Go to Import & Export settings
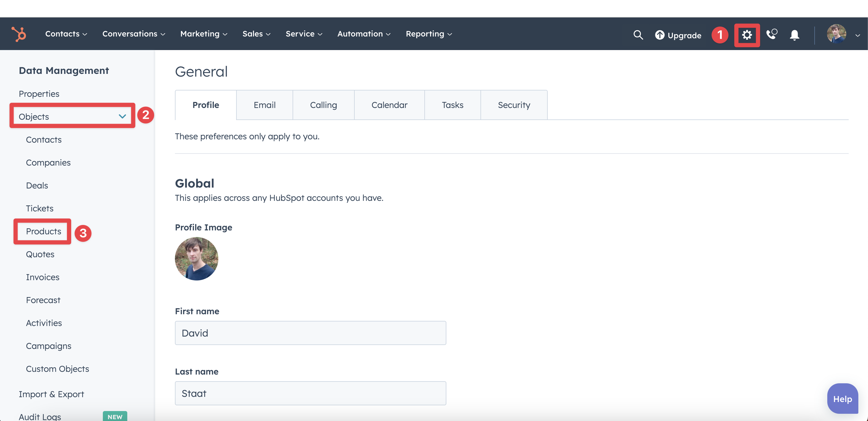868x421 pixels. click(51, 394)
